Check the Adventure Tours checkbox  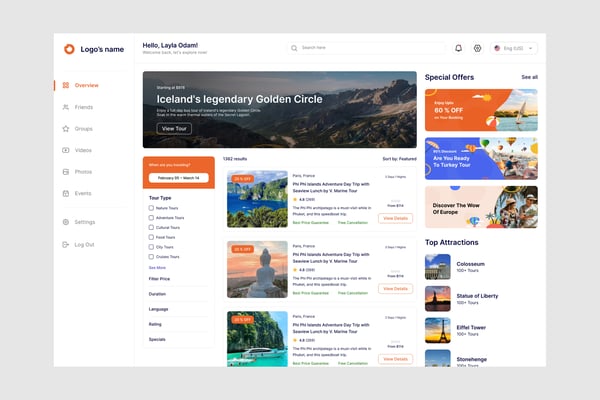[x=151, y=218]
